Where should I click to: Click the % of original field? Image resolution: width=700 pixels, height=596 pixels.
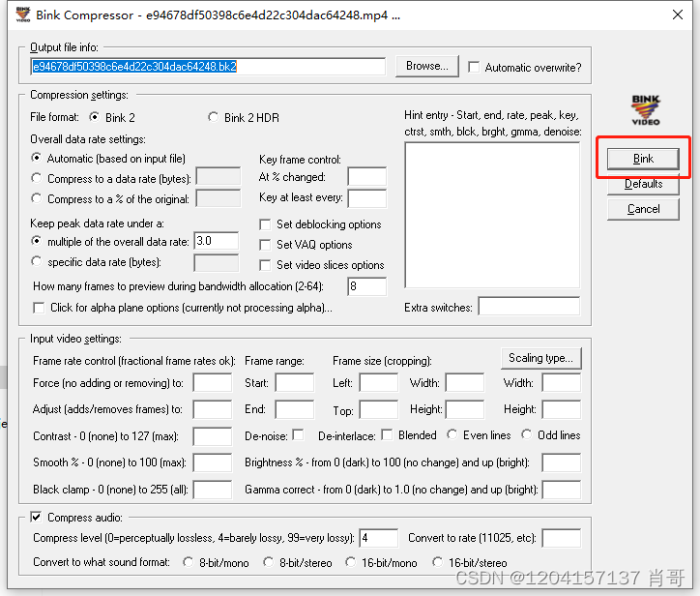click(x=219, y=198)
